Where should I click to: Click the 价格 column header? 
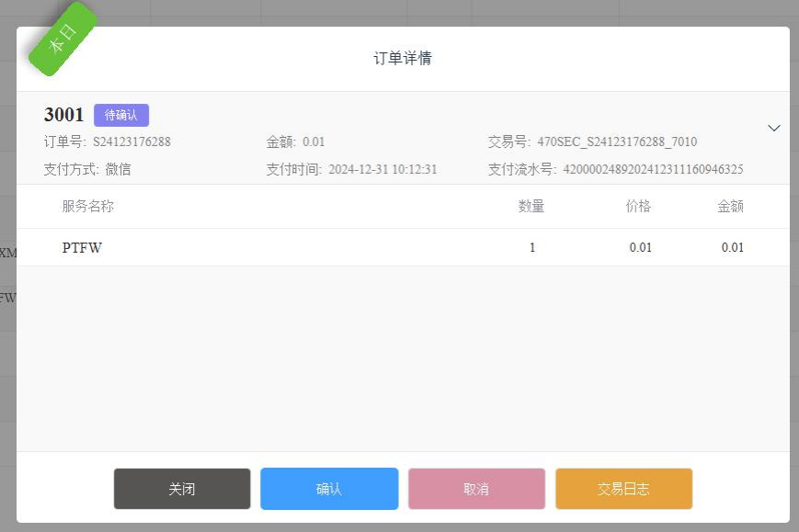coord(638,207)
